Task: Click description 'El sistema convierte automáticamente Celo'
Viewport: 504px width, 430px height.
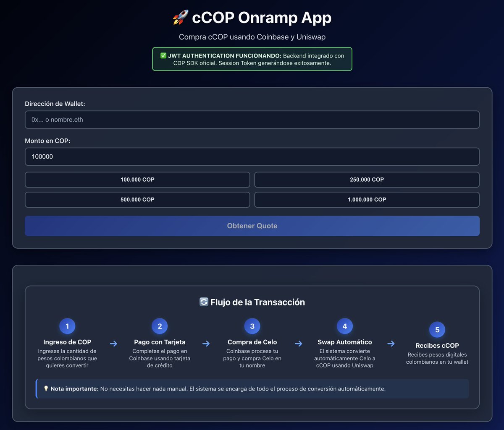Action: (345, 358)
